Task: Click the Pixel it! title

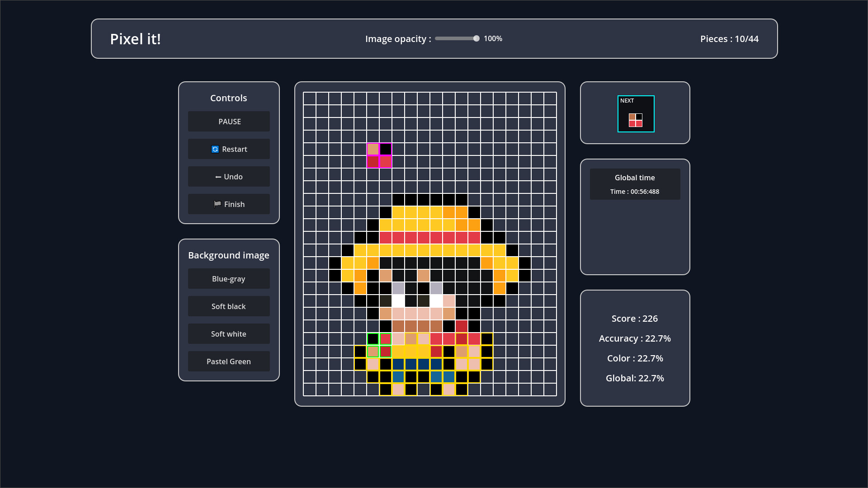Action: (x=135, y=39)
